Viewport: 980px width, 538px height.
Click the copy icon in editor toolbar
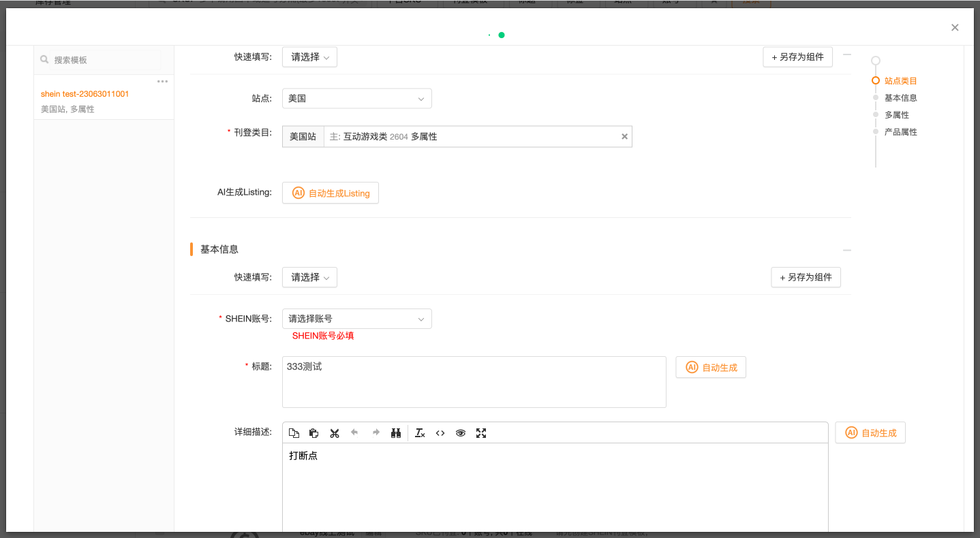point(294,433)
